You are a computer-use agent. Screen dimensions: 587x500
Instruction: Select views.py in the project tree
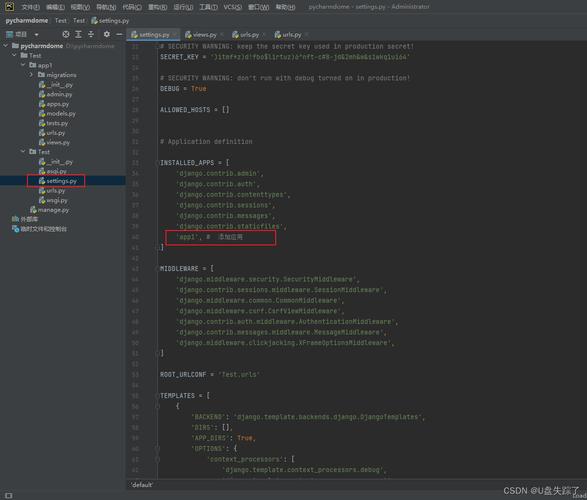coord(54,142)
